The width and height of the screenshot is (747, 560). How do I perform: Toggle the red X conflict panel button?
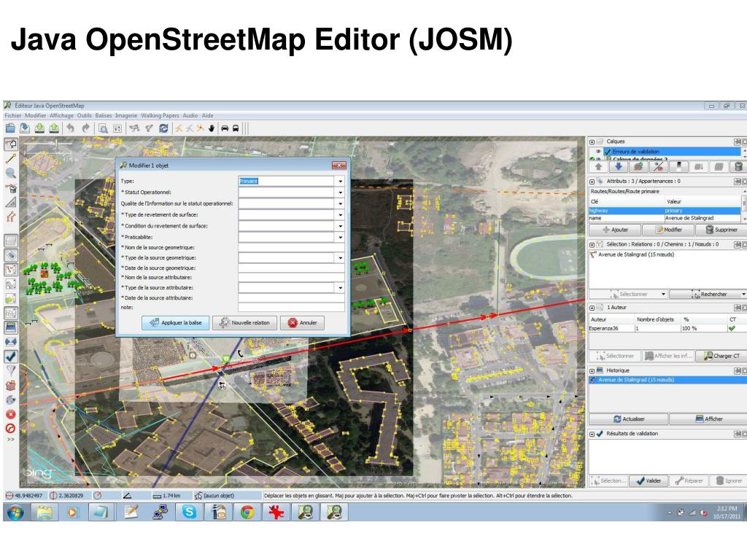[x=10, y=414]
